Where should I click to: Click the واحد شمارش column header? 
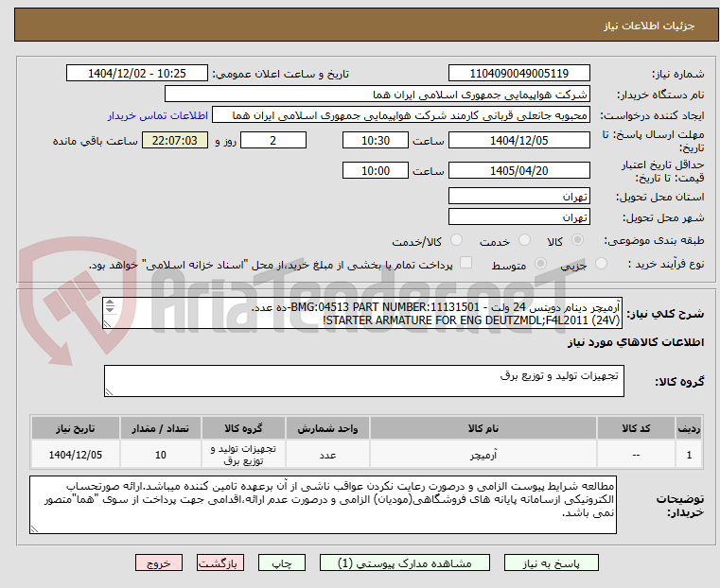pos(327,428)
